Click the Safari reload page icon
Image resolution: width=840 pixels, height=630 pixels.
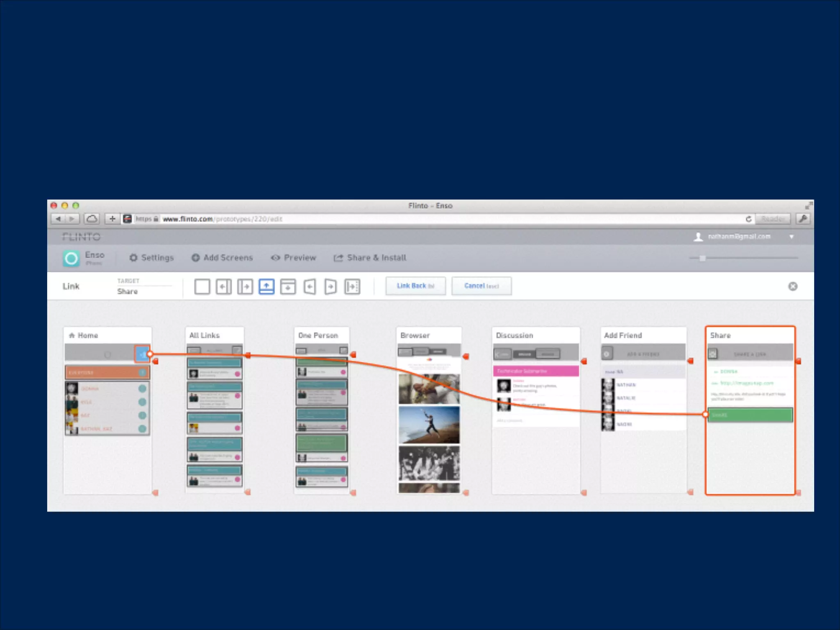pyautogui.click(x=749, y=219)
